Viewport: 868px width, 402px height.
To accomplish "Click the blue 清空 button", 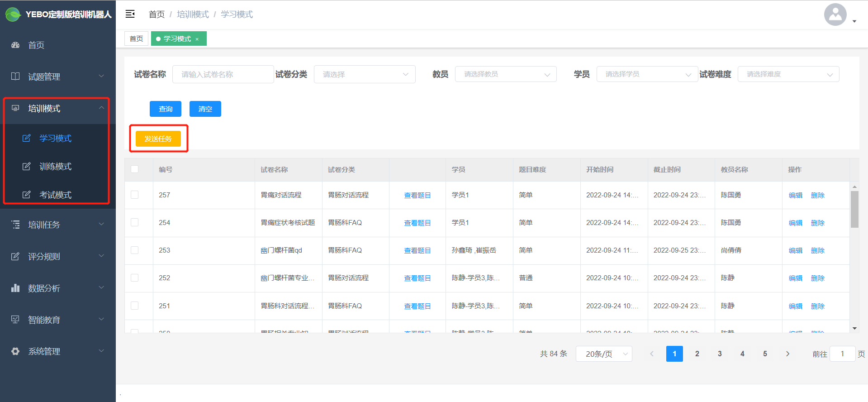I will 205,109.
